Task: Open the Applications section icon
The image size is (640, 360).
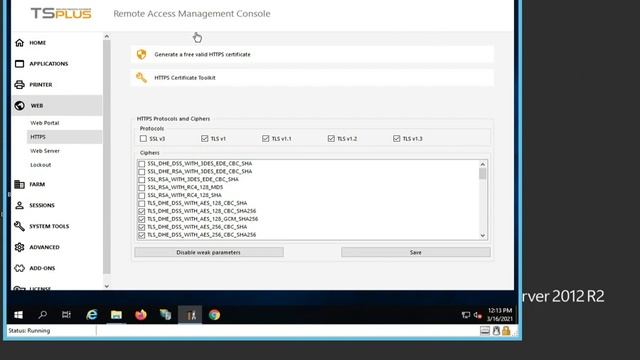Action: 19,64
